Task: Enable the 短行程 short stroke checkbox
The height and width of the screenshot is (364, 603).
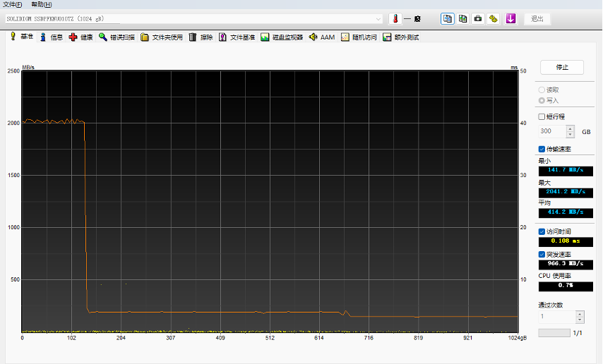Action: (542, 116)
